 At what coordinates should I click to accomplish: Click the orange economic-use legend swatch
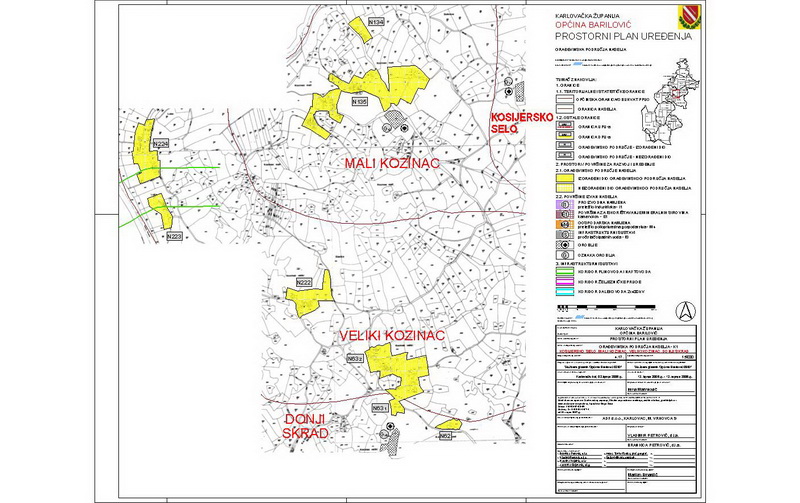point(563,224)
